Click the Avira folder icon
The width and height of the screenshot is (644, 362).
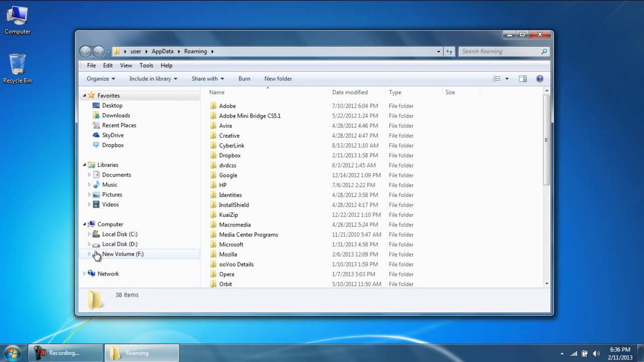213,126
